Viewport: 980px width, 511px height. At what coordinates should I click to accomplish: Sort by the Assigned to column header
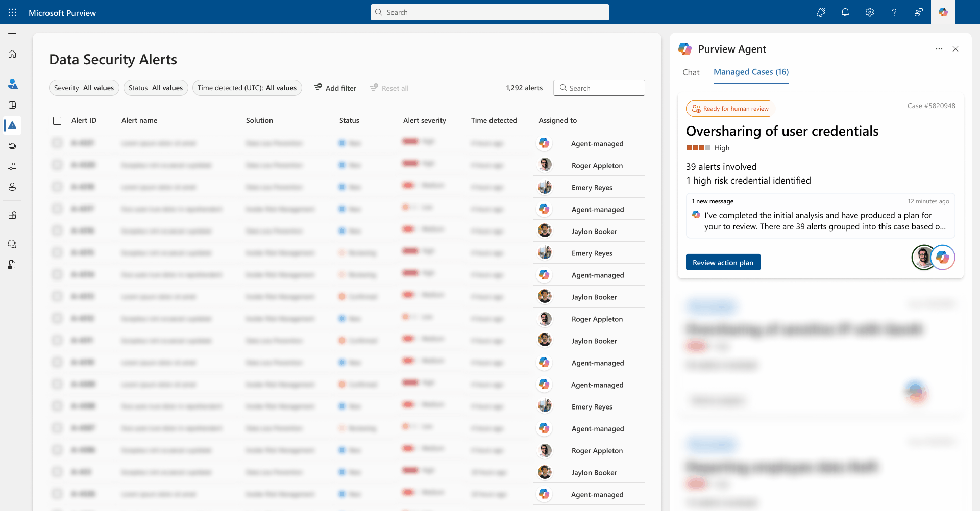click(558, 120)
